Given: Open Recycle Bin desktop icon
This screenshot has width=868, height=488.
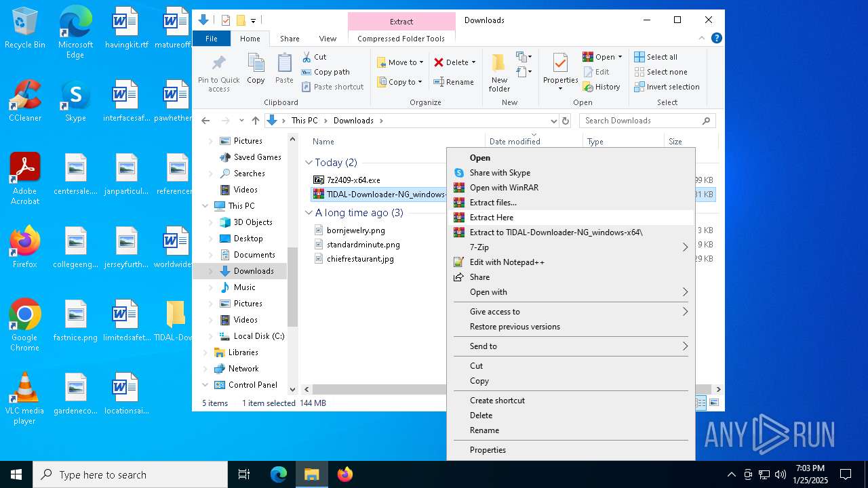Looking at the screenshot, I should [25, 28].
